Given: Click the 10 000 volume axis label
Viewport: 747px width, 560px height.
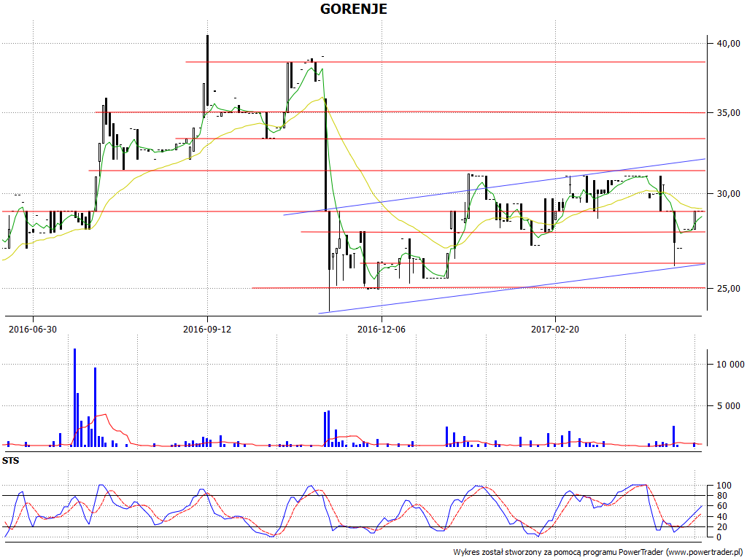Looking at the screenshot, I should pos(731,365).
